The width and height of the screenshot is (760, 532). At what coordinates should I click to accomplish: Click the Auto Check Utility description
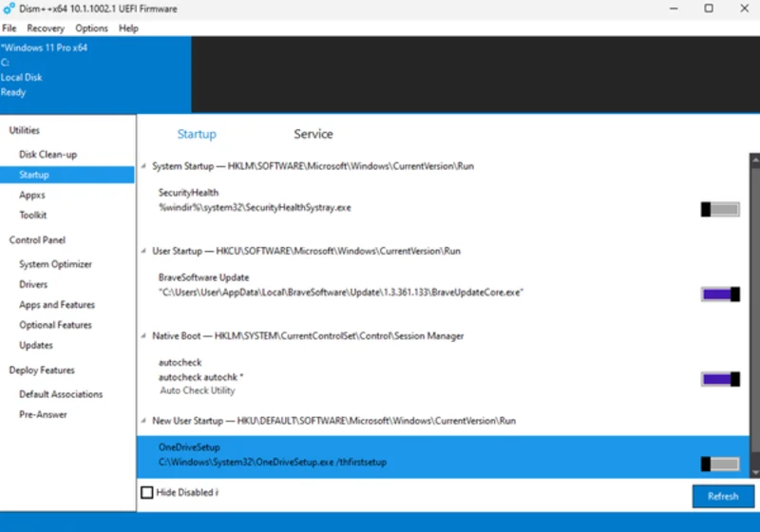(x=198, y=390)
